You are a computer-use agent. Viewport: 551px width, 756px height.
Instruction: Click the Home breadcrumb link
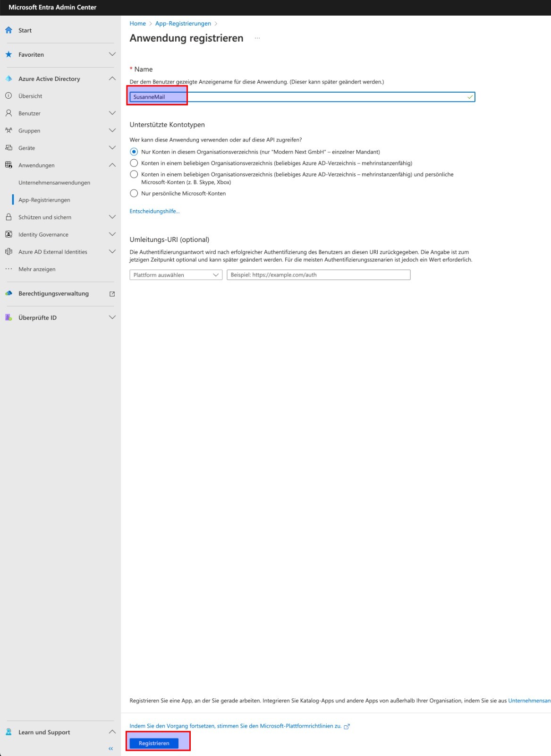pos(137,24)
